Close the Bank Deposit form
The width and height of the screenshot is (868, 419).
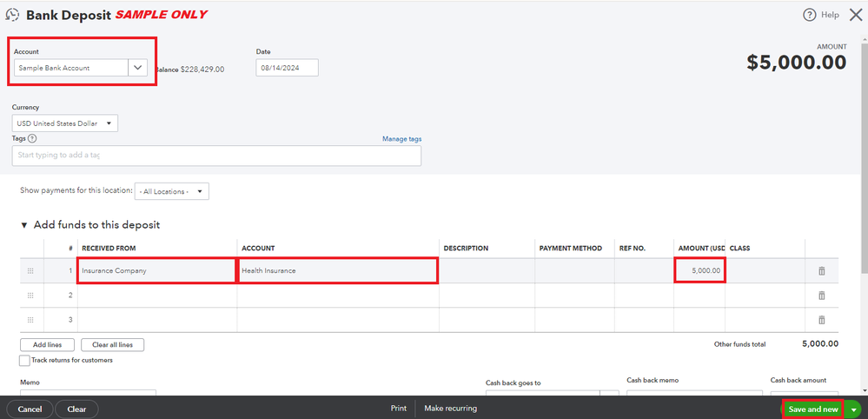coord(856,15)
